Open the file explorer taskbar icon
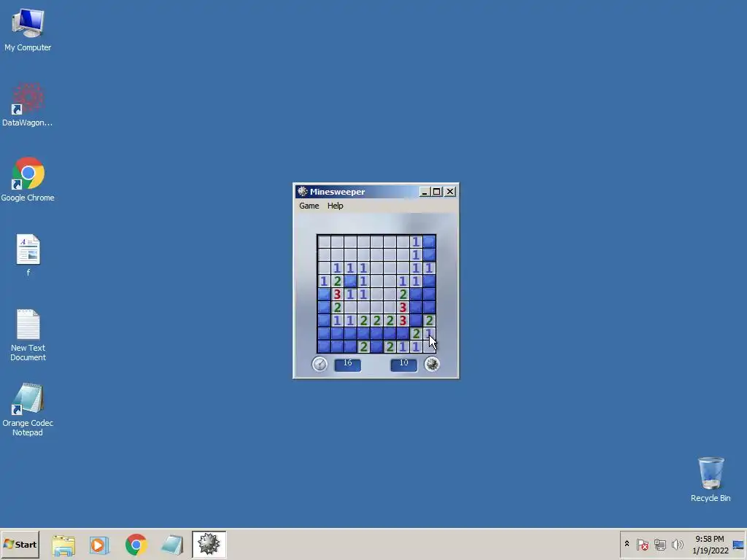The height and width of the screenshot is (560, 747). coord(63,545)
